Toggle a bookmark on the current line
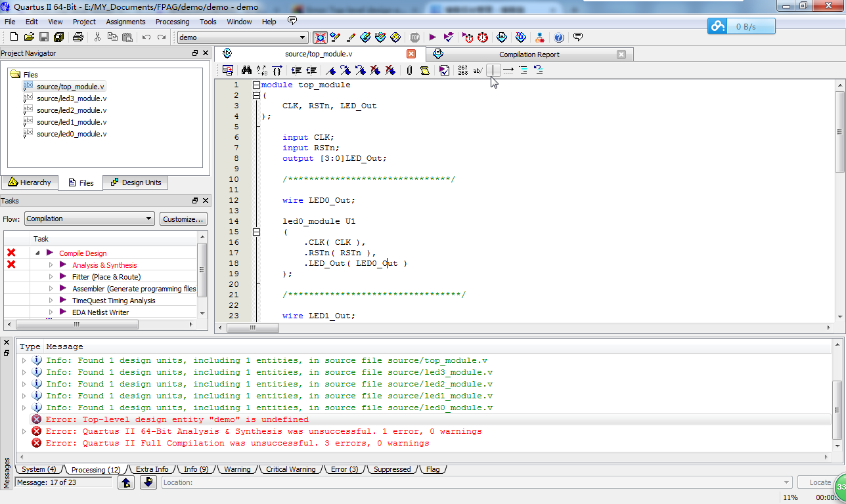 pos(330,70)
